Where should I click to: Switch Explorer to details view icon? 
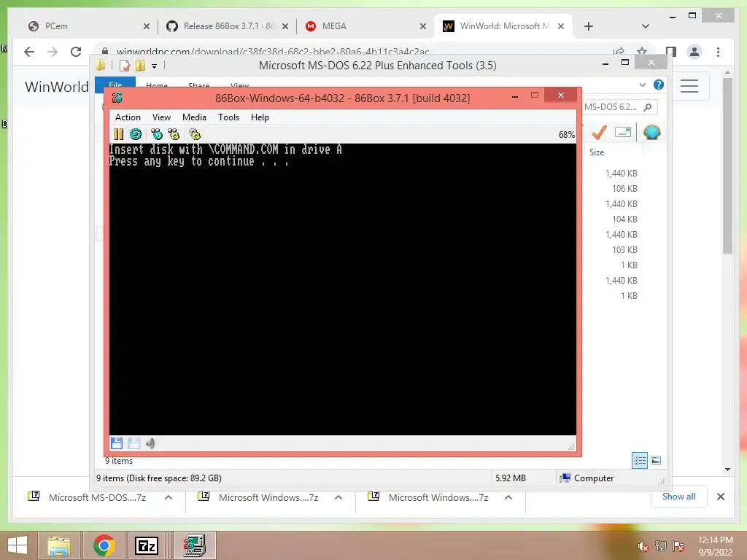point(640,461)
